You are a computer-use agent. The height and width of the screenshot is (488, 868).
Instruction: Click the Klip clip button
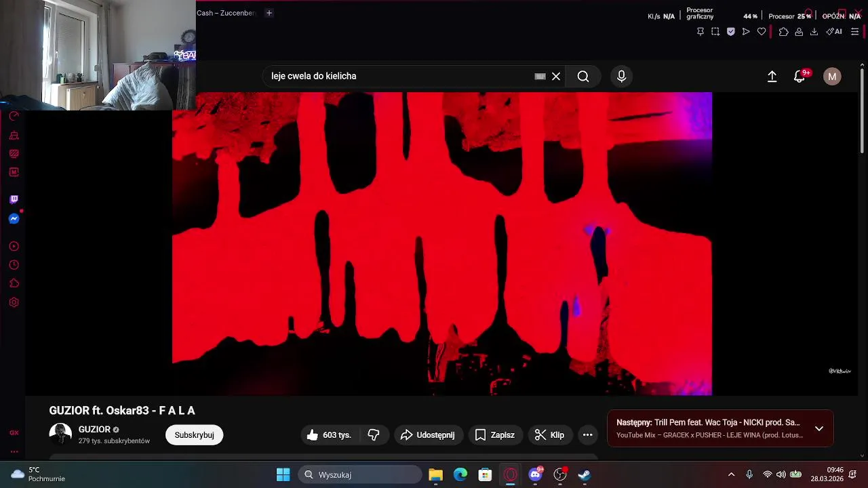click(550, 435)
